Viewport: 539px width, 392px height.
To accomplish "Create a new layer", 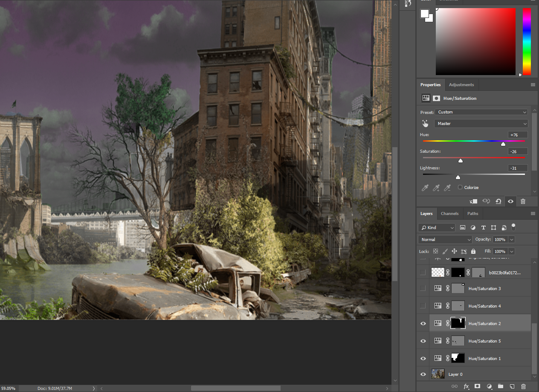I will click(x=512, y=386).
